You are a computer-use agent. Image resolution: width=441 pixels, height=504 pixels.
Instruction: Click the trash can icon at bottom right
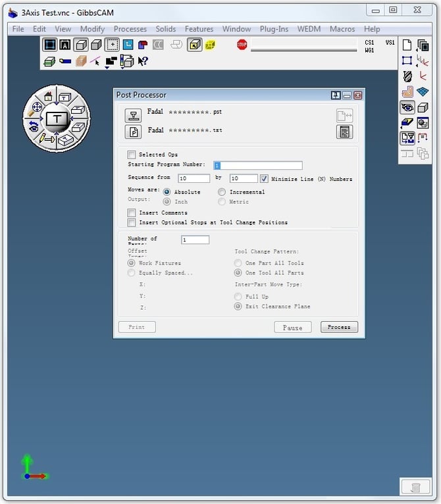(x=415, y=487)
